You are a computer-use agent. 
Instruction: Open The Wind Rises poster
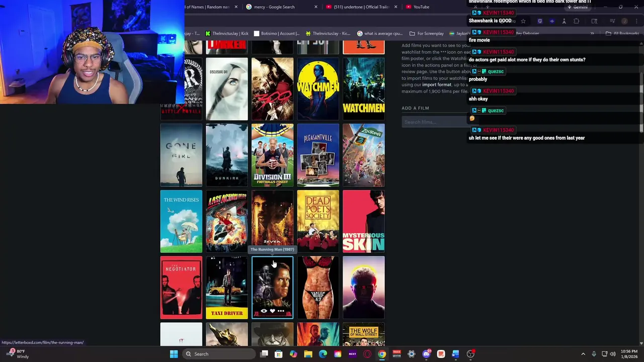(x=181, y=221)
